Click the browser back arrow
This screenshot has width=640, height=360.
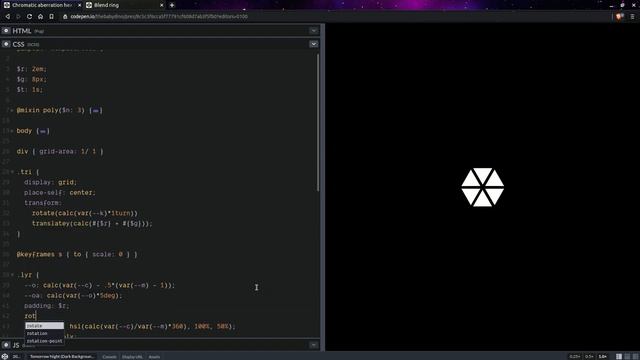click(x=7, y=17)
